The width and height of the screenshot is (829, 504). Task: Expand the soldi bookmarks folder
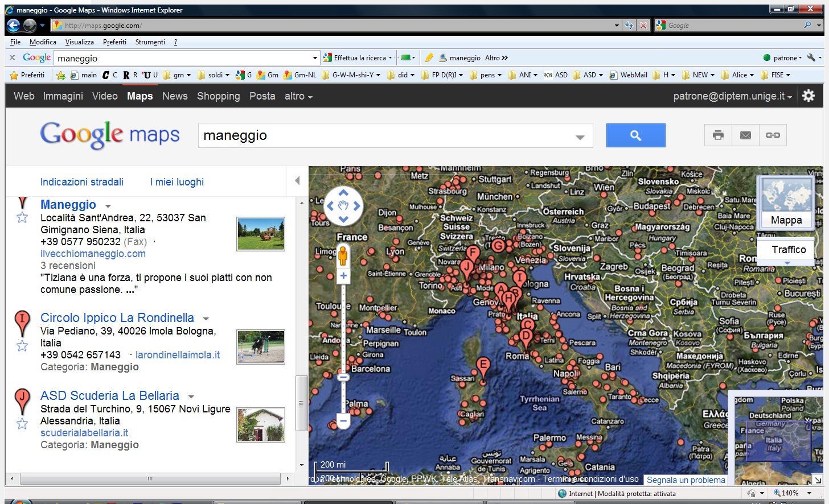pos(214,75)
